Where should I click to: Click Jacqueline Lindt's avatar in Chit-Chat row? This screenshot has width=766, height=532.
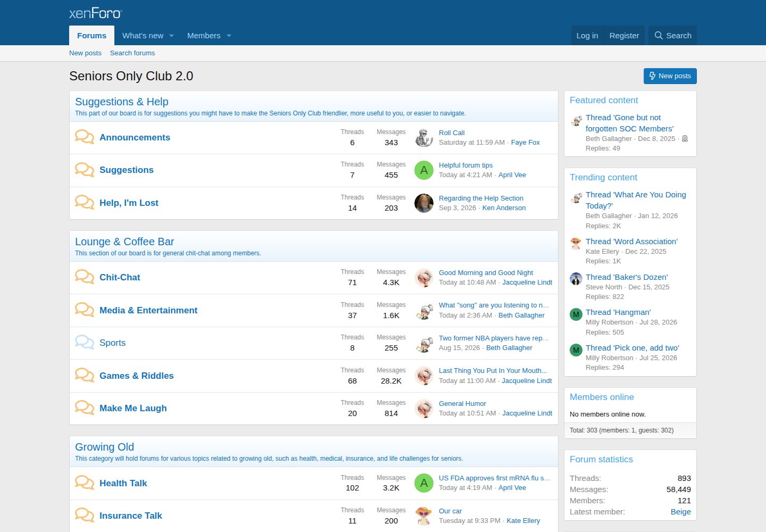pos(424,278)
